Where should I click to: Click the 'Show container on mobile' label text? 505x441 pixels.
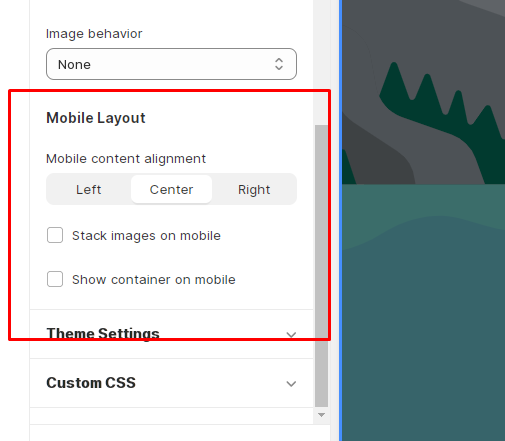pyautogui.click(x=154, y=279)
